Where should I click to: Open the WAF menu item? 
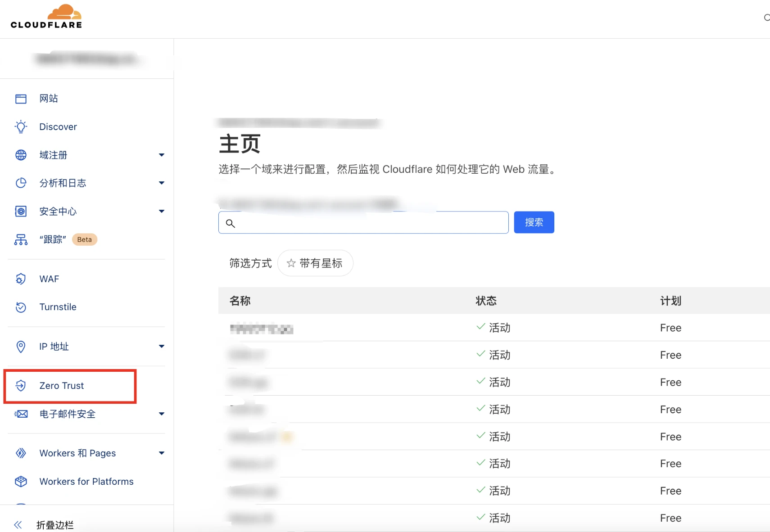[49, 279]
